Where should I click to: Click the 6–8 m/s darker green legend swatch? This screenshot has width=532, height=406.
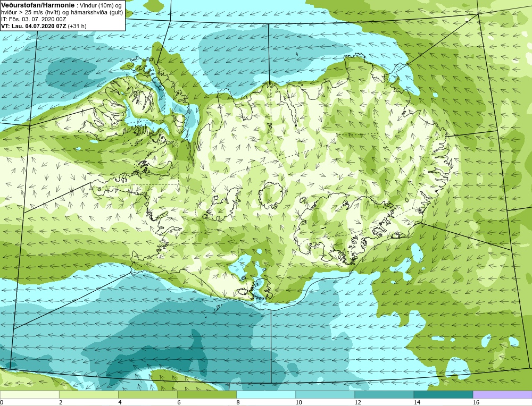click(x=206, y=394)
